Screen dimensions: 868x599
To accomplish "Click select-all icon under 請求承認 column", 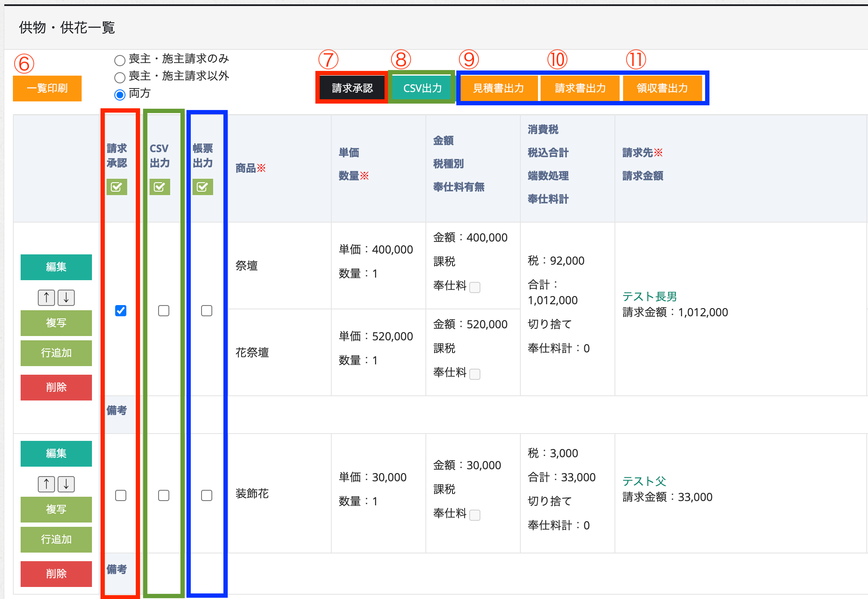I will (116, 187).
